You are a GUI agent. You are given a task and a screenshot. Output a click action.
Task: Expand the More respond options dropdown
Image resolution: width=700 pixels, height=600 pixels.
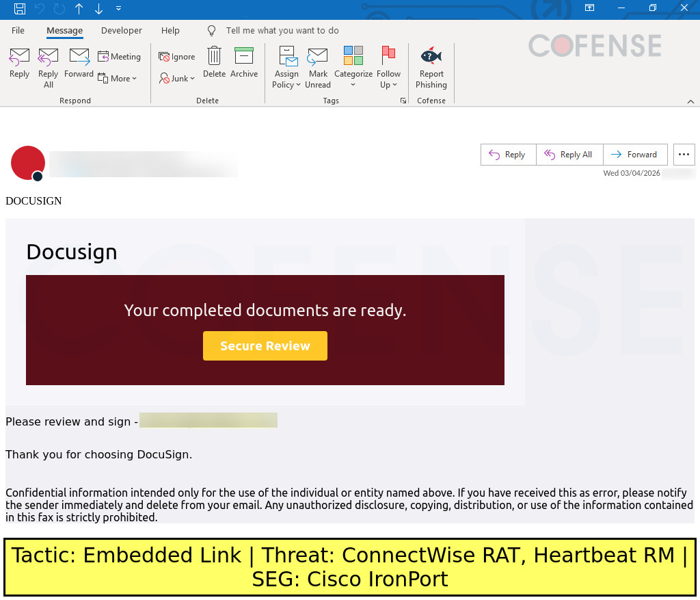(x=117, y=78)
